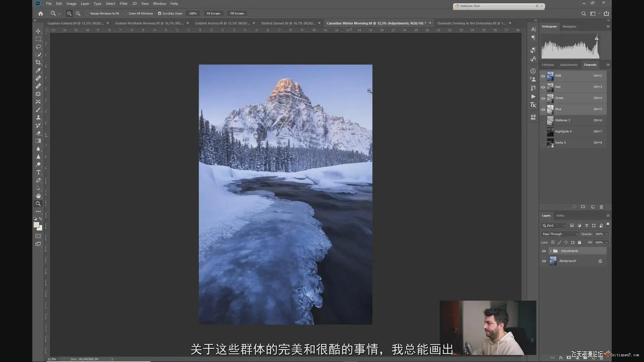Expand the Adjustments layer group

550,251
